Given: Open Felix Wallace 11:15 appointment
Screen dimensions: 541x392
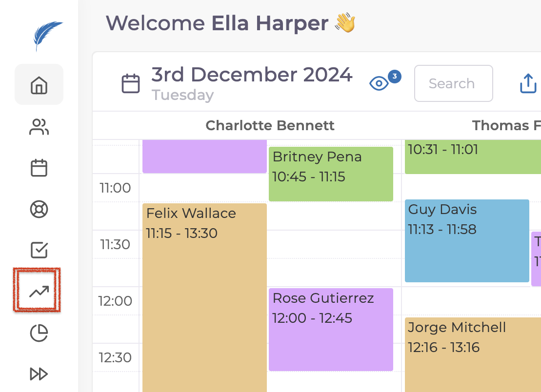Looking at the screenshot, I should [204, 293].
